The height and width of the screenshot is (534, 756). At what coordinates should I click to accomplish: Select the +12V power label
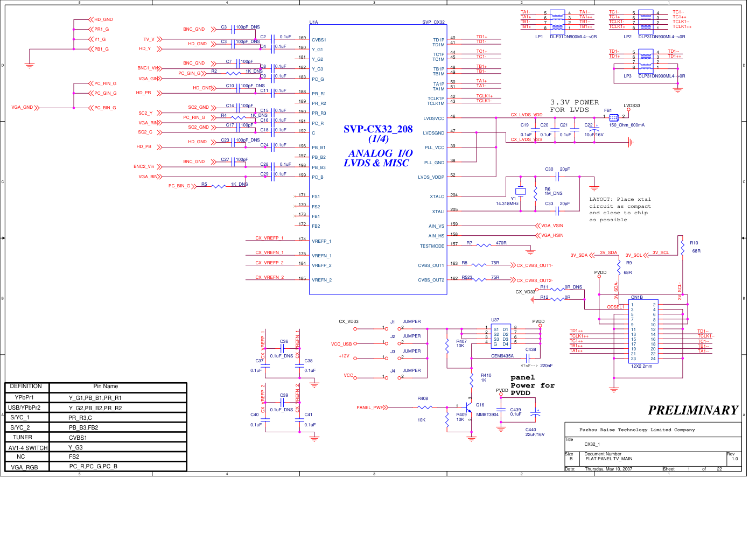tap(344, 356)
